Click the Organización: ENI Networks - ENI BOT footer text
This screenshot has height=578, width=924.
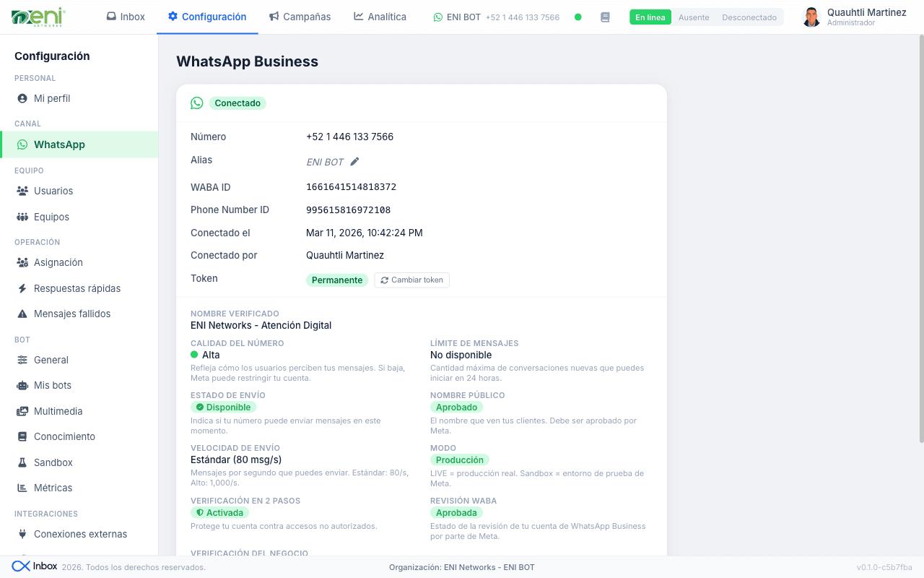coord(462,567)
